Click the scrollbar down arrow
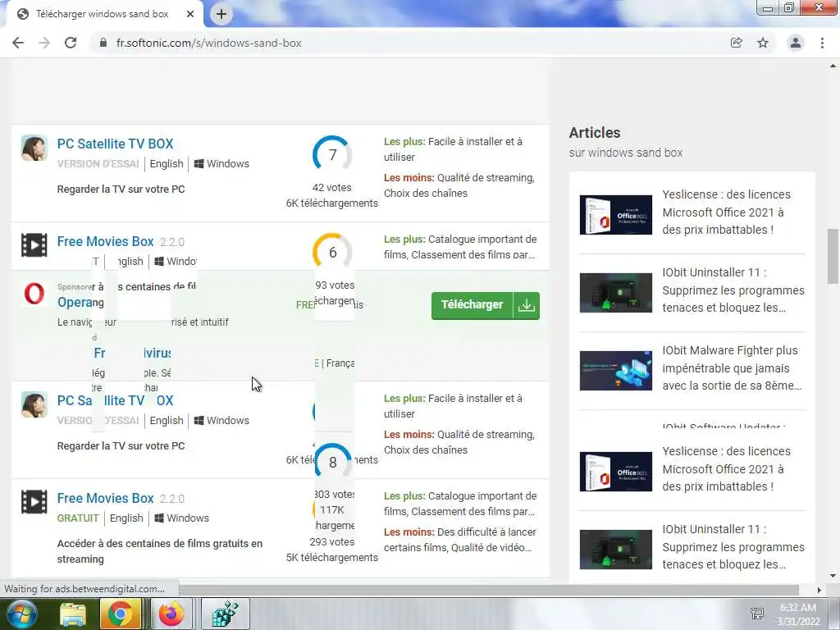 833,576
